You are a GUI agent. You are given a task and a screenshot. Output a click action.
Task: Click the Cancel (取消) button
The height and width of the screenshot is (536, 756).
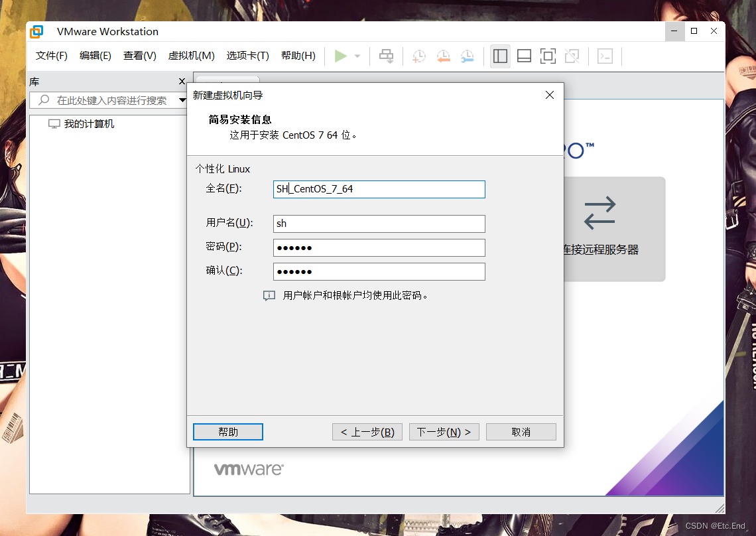click(521, 432)
